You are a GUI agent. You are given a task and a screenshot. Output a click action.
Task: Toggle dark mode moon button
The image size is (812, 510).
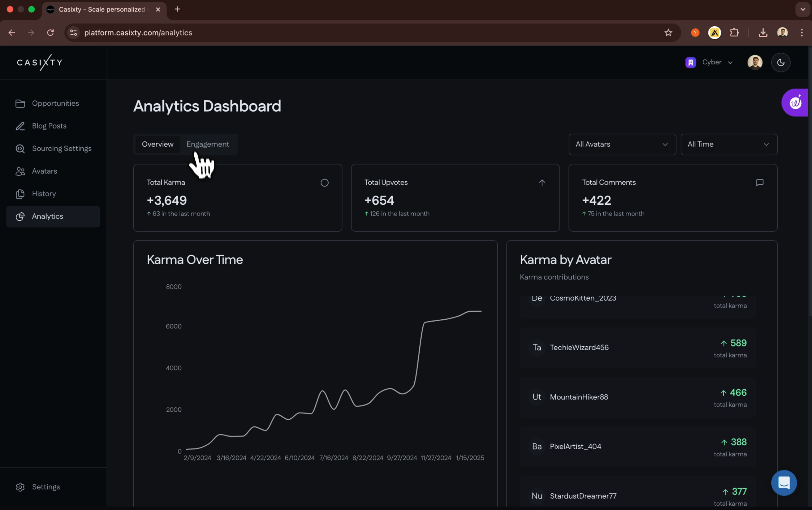click(x=780, y=62)
